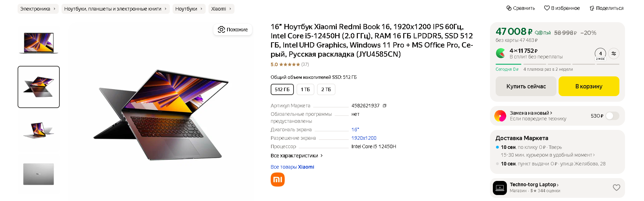Click the Share (Поделиться) icon
This screenshot has width=644, height=201.
tap(592, 8)
